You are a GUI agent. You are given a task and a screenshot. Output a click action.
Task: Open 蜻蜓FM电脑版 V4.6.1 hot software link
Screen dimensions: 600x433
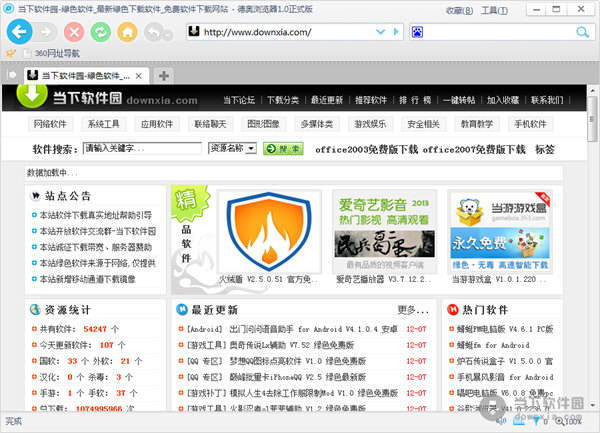[x=505, y=329]
